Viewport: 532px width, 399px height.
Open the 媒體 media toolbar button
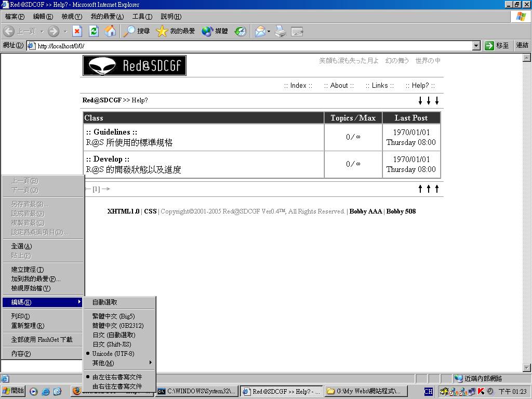point(215,31)
